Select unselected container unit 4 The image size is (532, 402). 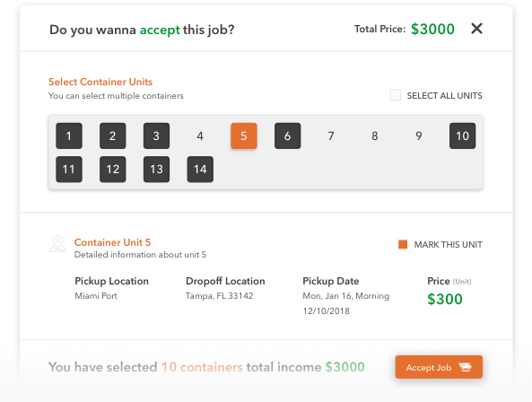(200, 135)
